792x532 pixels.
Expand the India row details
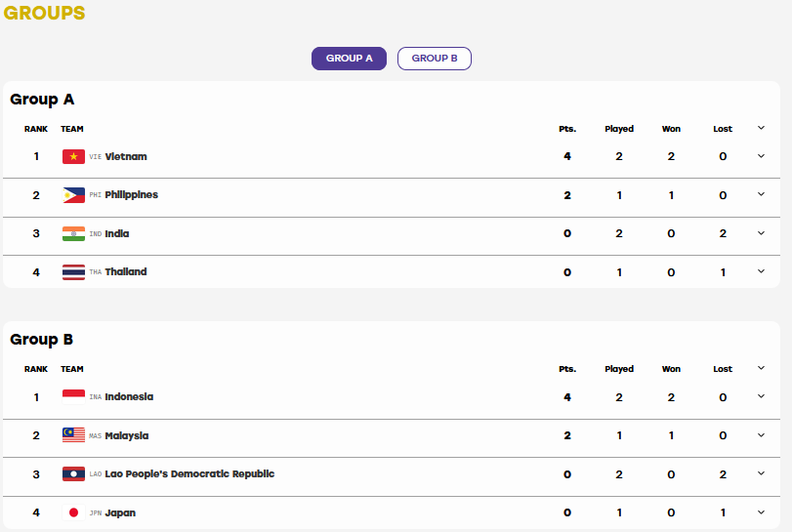tap(761, 233)
